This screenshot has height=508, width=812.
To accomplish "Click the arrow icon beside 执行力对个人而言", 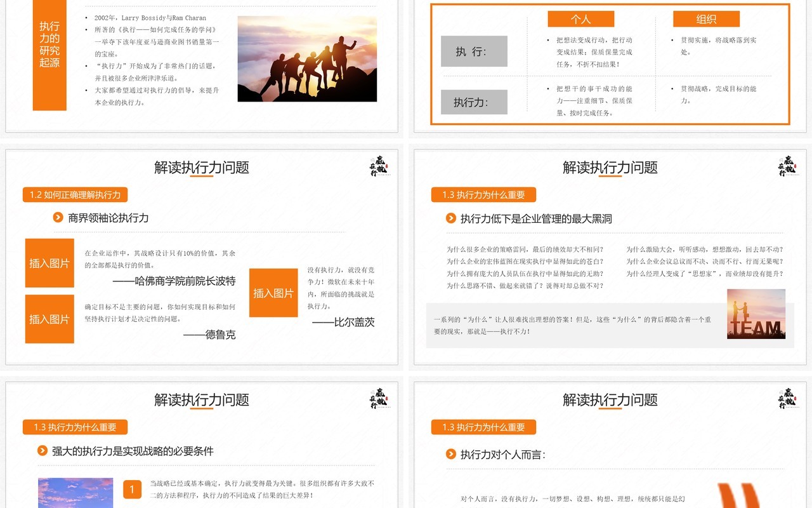I will [x=451, y=454].
